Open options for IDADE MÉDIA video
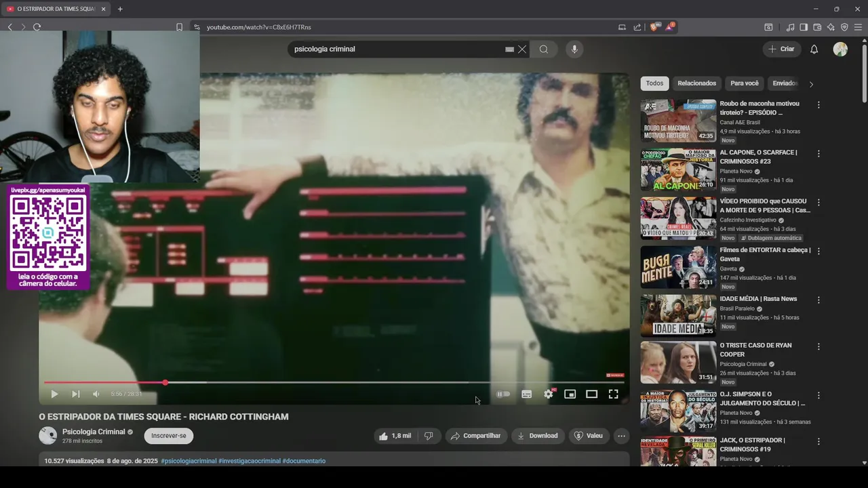This screenshot has height=488, width=868. pos(818,300)
